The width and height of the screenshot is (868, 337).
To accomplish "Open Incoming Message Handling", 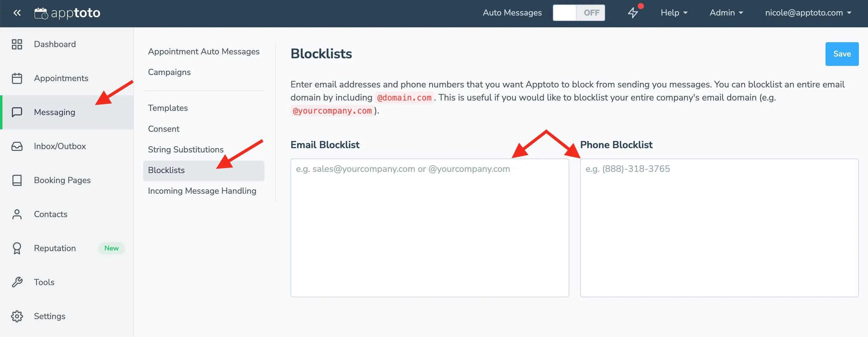I will pyautogui.click(x=202, y=191).
